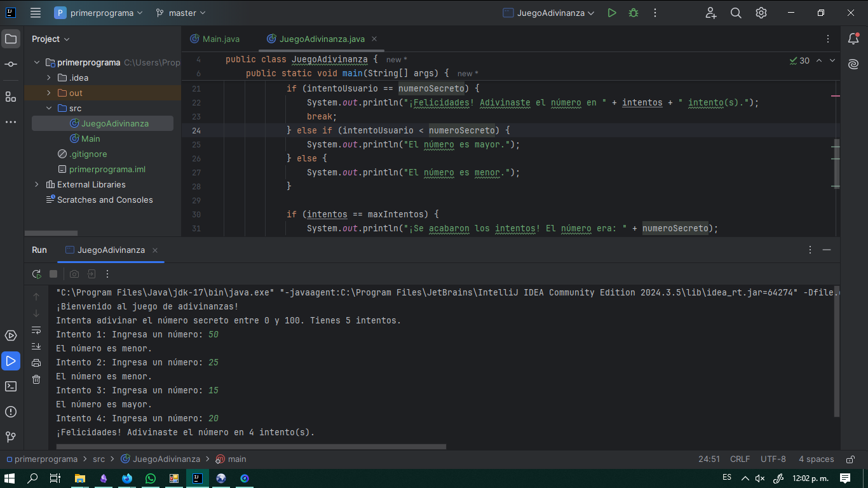Viewport: 868px width, 488px height.
Task: Expand the .idea folder
Action: 49,78
